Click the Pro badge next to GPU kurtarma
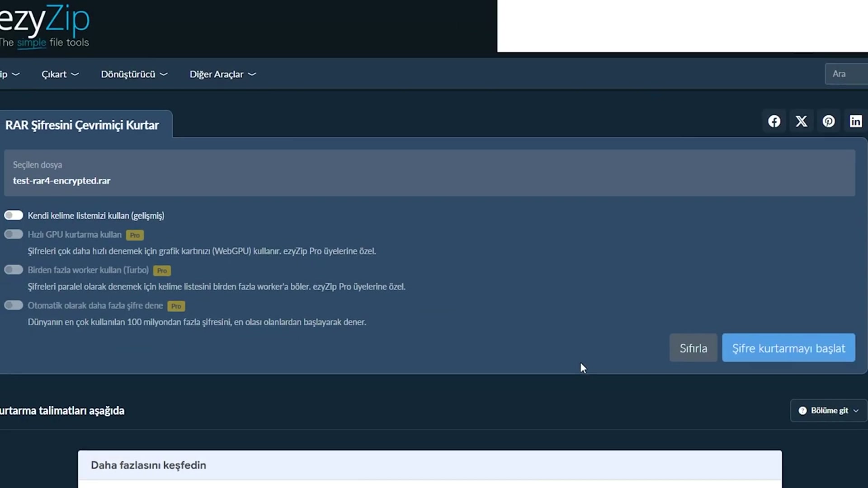This screenshot has width=868, height=488. [x=135, y=235]
